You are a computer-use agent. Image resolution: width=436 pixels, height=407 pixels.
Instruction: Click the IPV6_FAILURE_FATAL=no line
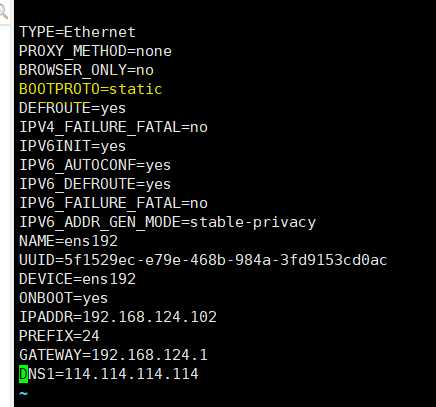[x=113, y=203]
